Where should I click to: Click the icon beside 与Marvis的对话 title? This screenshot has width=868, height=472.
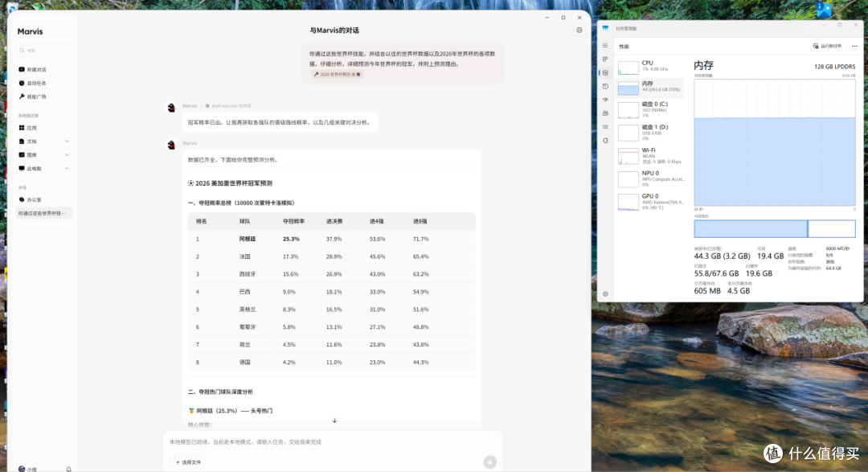579,31
